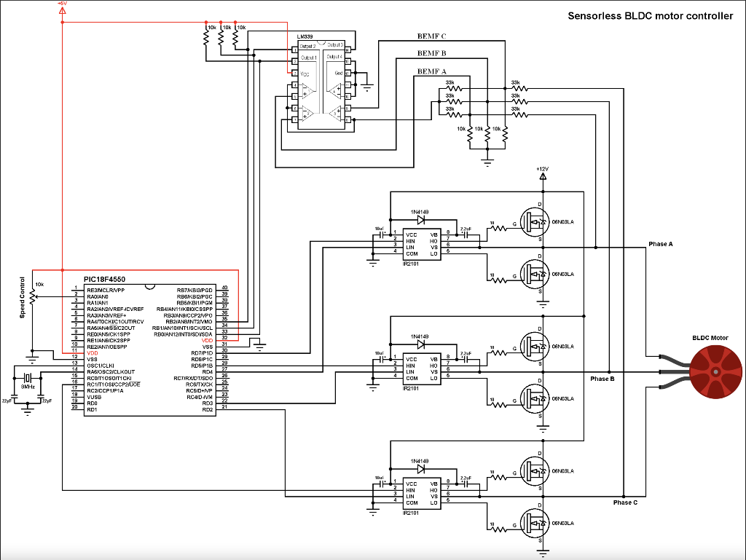
Task: Click the bottom-most 06N03LA MOSFET
Action: click(x=534, y=524)
